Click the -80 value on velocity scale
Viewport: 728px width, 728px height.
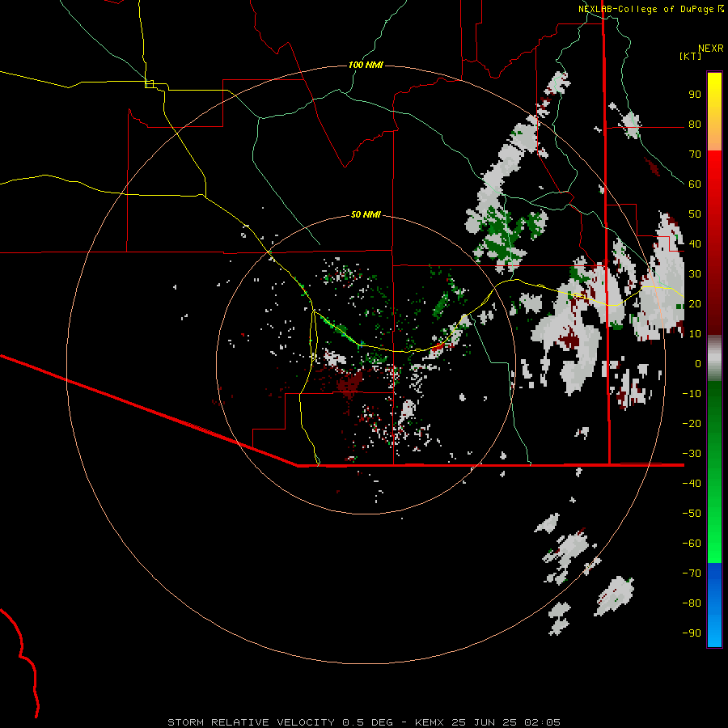[x=692, y=603]
